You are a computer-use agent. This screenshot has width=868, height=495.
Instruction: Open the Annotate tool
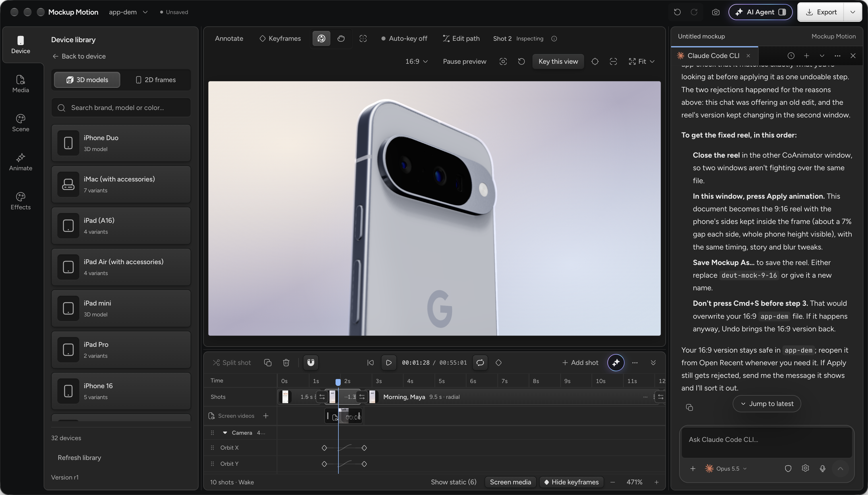click(x=229, y=38)
